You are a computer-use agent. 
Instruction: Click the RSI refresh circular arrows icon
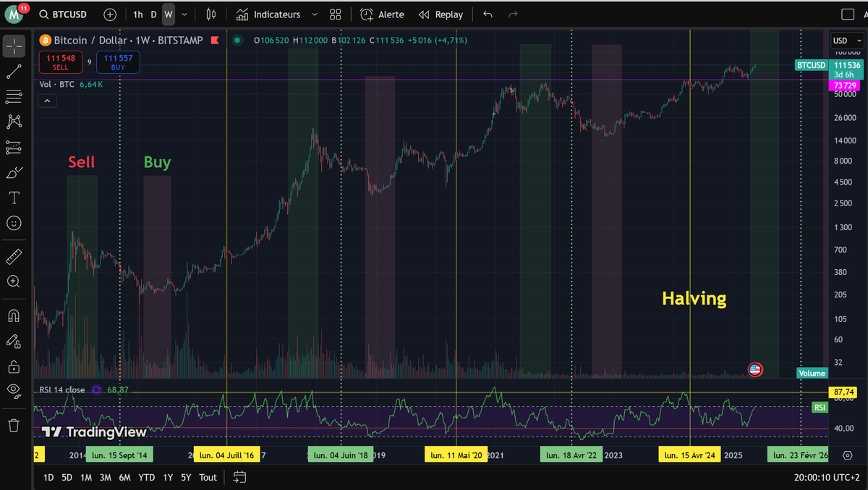click(96, 389)
